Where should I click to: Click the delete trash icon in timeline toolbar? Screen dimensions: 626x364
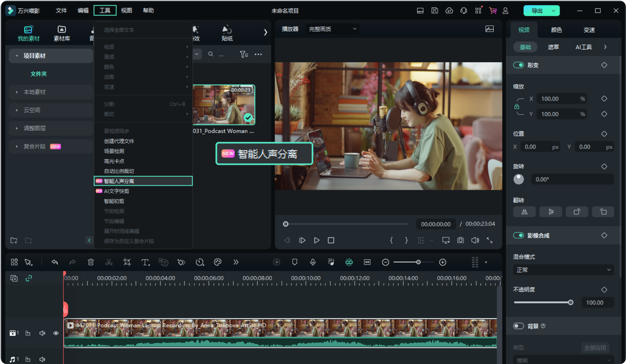pyautogui.click(x=91, y=262)
